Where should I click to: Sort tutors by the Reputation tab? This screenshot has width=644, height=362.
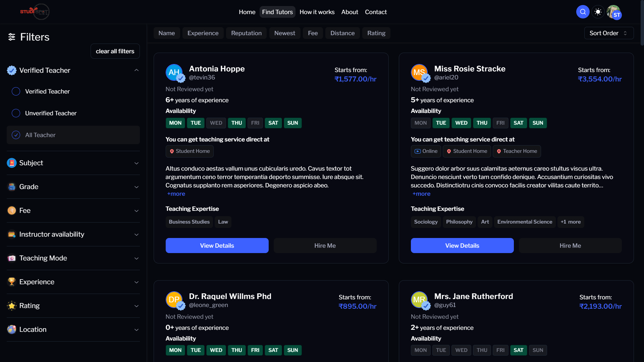(x=246, y=33)
